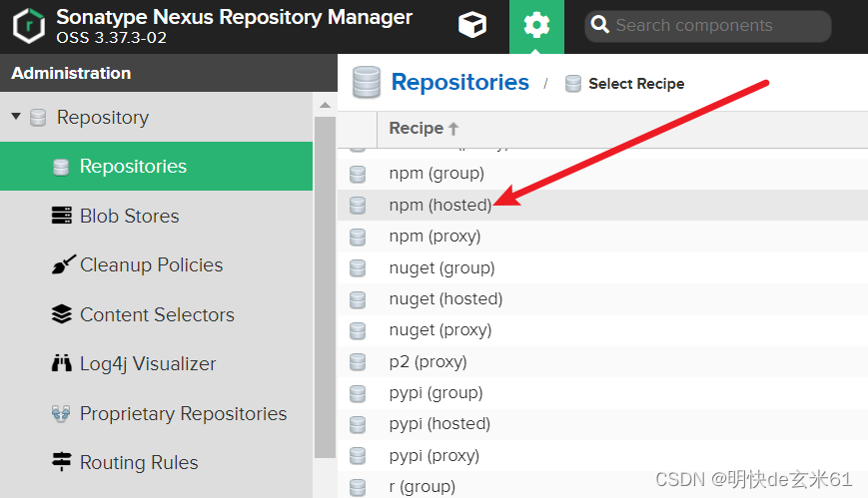Click the Administration panel header
This screenshot has height=498, width=868.
tap(168, 73)
